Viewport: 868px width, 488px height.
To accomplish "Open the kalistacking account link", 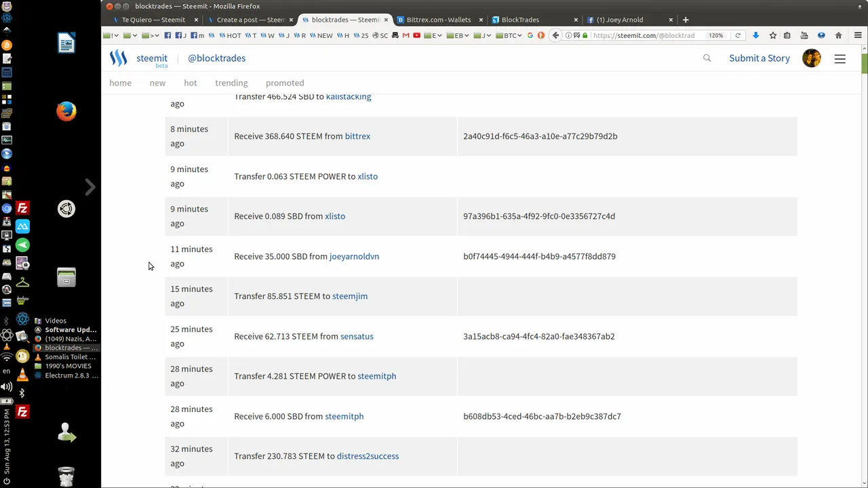I will pos(349,97).
